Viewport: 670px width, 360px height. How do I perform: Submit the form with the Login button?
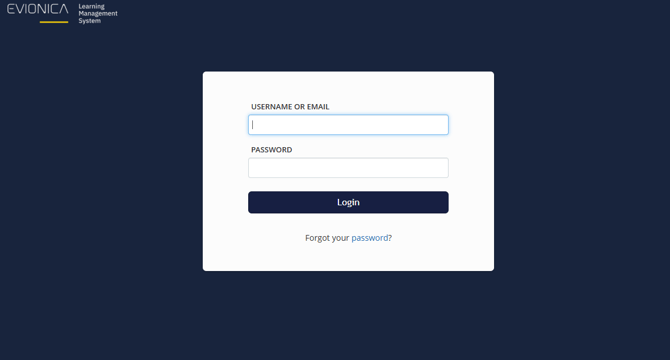coord(348,202)
